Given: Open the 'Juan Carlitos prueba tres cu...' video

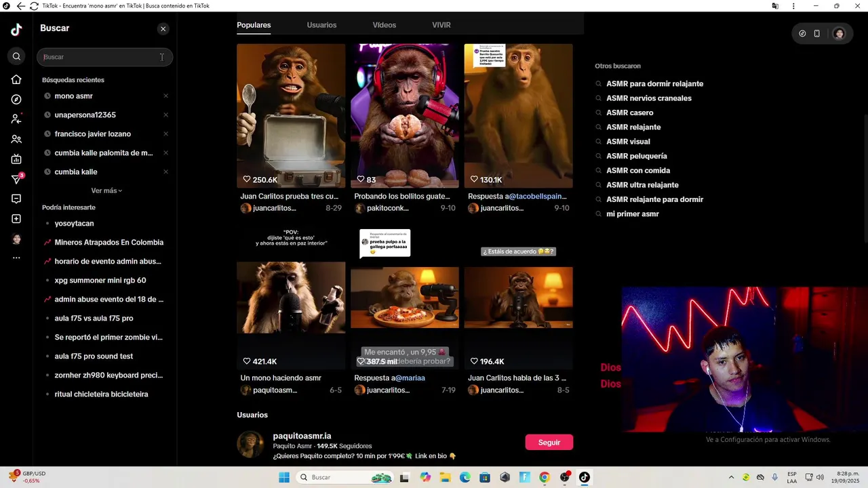Looking at the screenshot, I should (290, 115).
